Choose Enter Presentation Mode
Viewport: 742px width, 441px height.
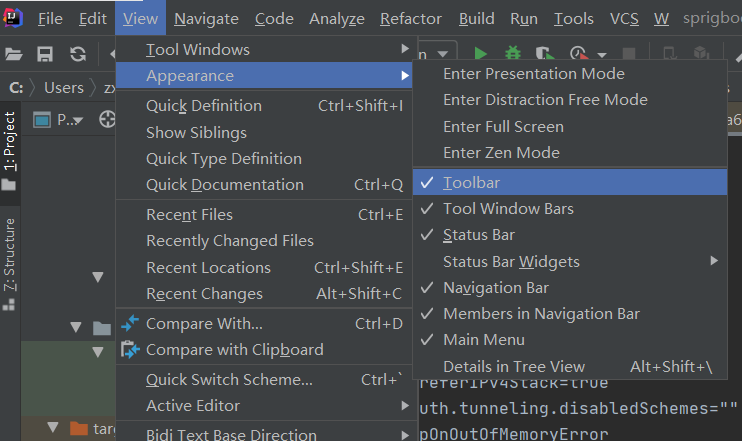coord(533,74)
